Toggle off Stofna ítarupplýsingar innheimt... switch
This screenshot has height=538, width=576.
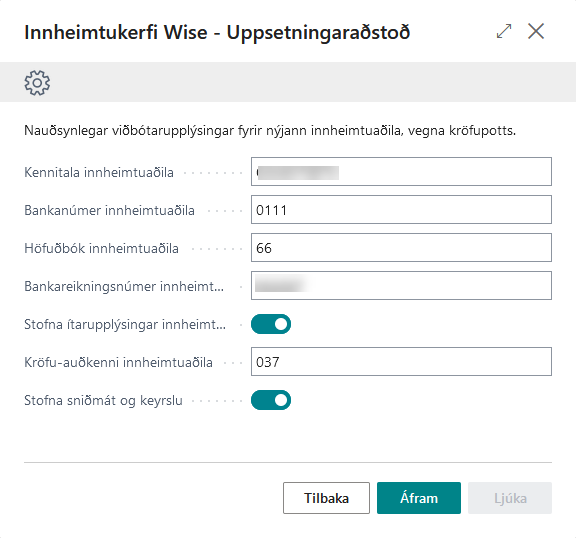(x=271, y=324)
